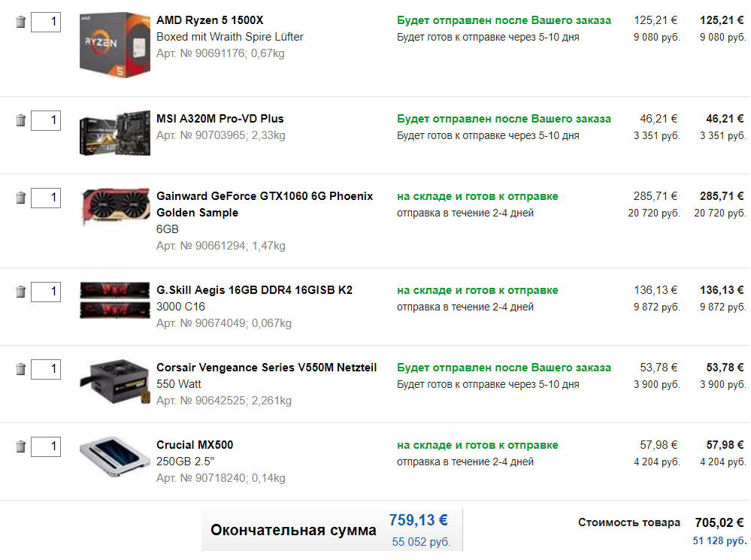Focus quantity input for Crucial MX500
The width and height of the screenshot is (751, 560).
tap(46, 447)
